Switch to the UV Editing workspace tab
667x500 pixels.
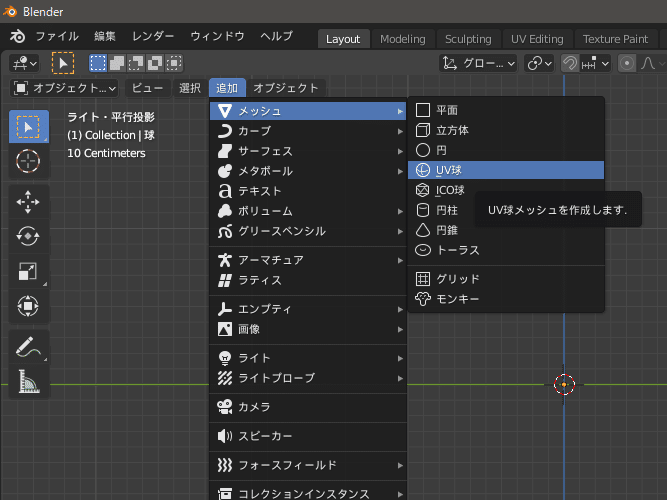pyautogui.click(x=537, y=39)
